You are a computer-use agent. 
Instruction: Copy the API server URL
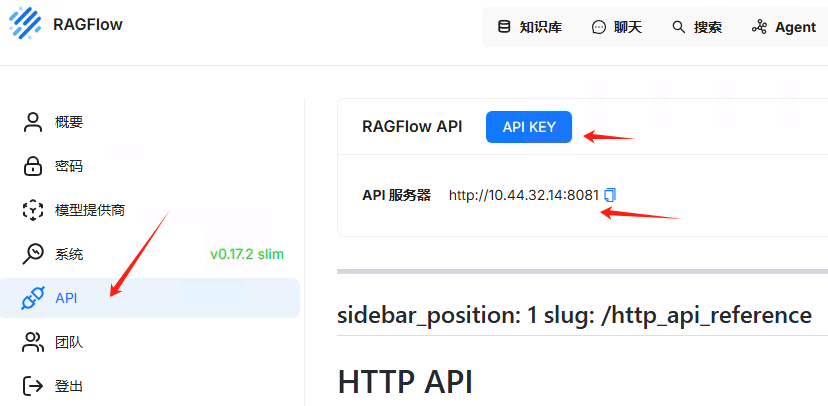pos(610,195)
